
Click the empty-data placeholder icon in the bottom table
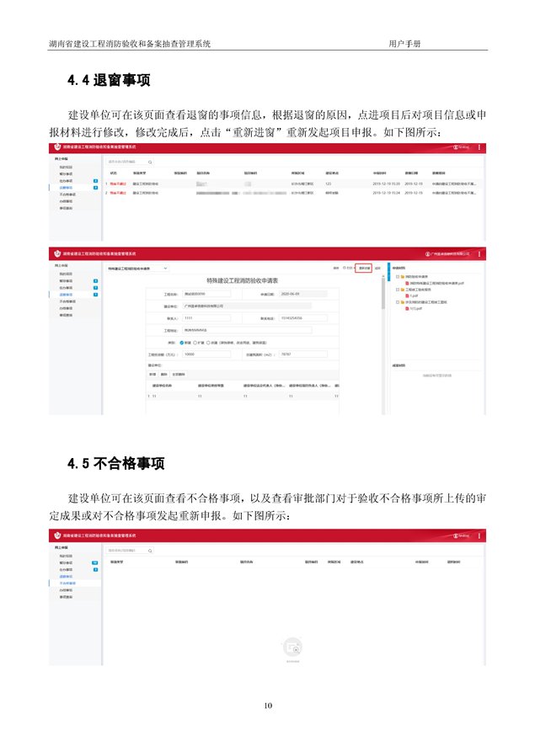(x=292, y=647)
